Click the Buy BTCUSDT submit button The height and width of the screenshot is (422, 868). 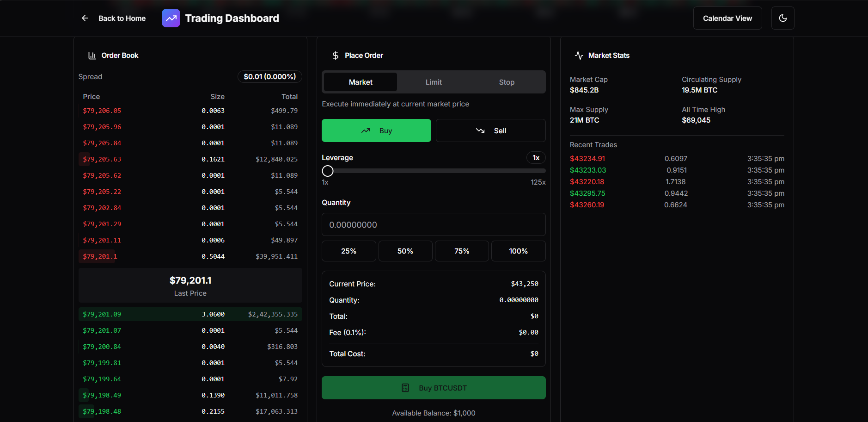click(434, 388)
